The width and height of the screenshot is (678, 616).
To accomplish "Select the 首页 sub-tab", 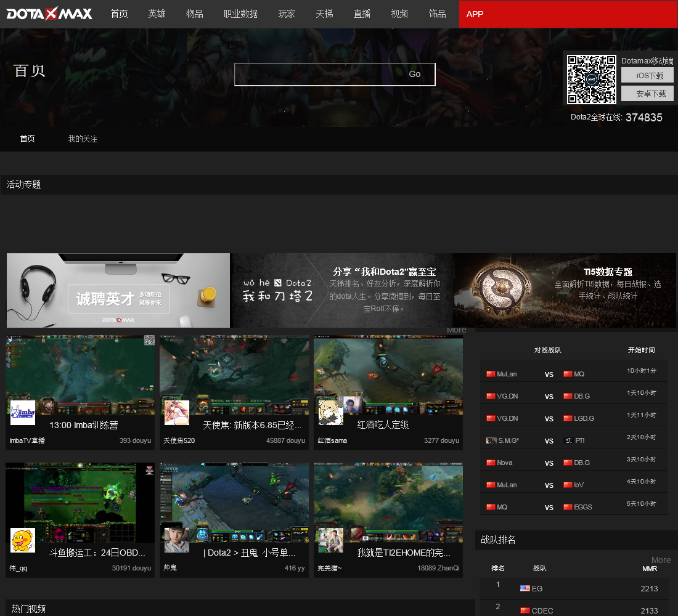I will coord(27,139).
